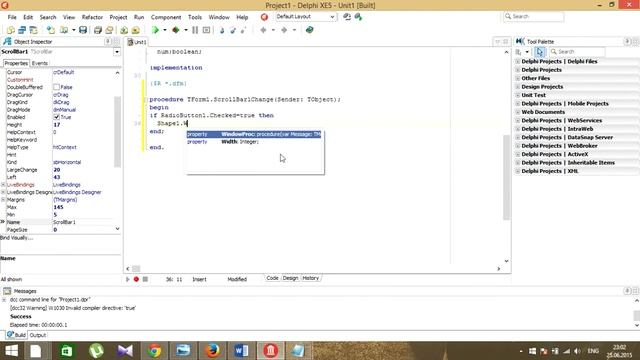Open the Default Layout dropdown

[332, 17]
